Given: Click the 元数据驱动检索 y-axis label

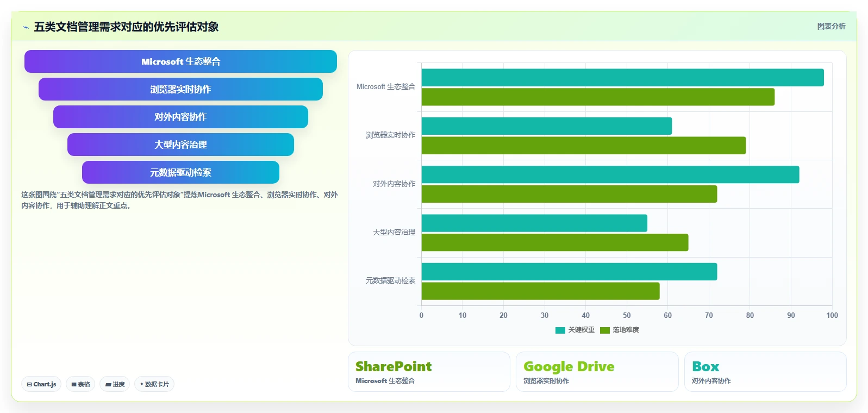Looking at the screenshot, I should (x=390, y=280).
